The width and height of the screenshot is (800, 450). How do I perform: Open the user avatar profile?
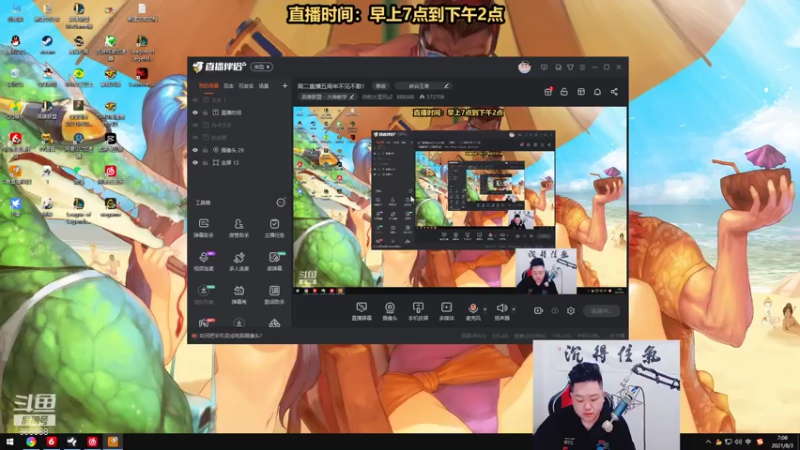(x=524, y=67)
